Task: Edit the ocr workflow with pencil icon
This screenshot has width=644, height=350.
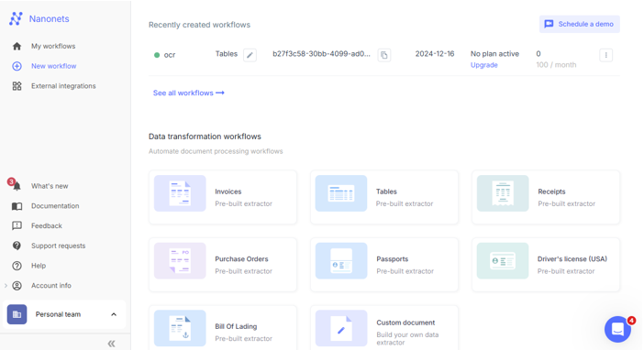Action: [x=250, y=55]
